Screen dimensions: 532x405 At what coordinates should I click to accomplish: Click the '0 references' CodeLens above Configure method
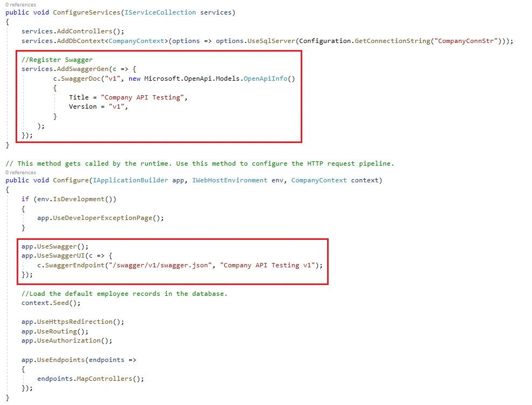[x=20, y=172]
